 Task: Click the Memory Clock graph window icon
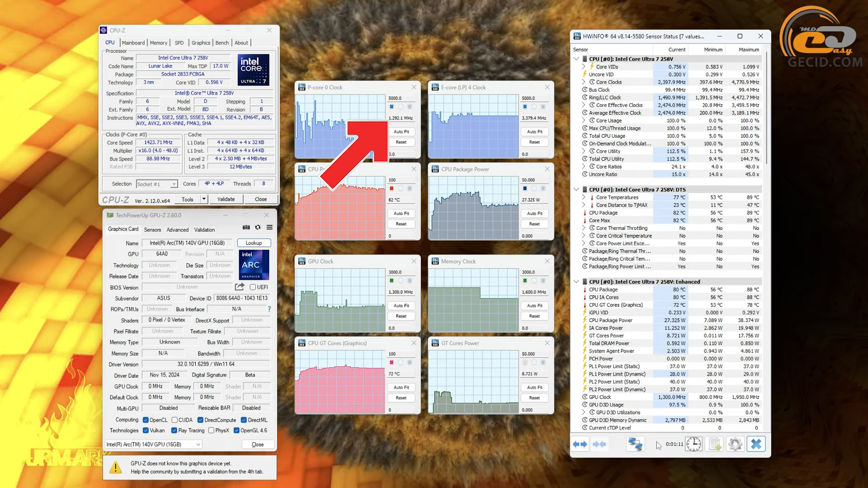tap(435, 261)
